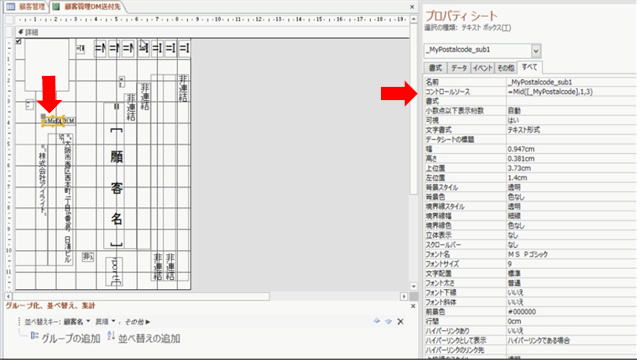Toggle the checkbox control in detail section
The image size is (640, 360).
[x=18, y=41]
